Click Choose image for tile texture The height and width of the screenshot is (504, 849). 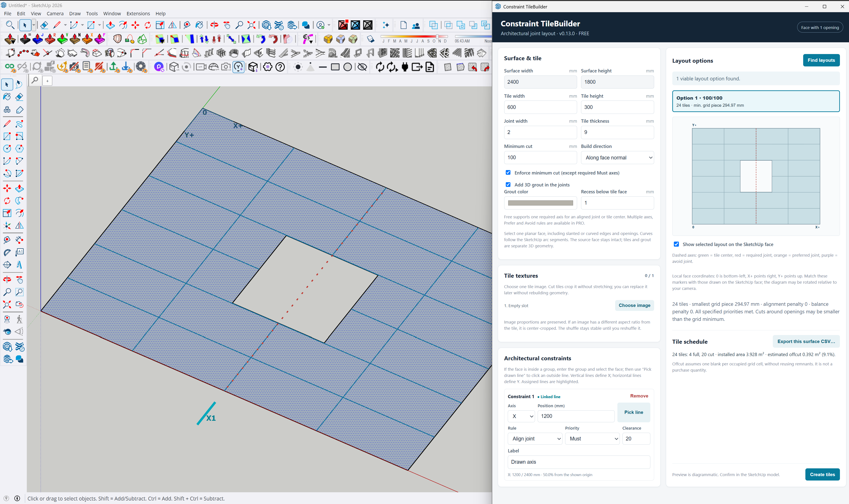[x=634, y=305]
